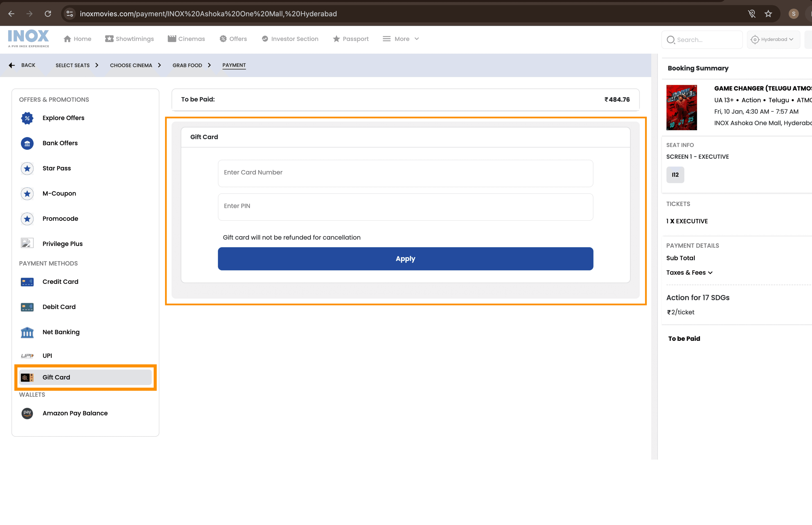812x525 pixels.
Task: Expand the More menu
Action: (401, 39)
